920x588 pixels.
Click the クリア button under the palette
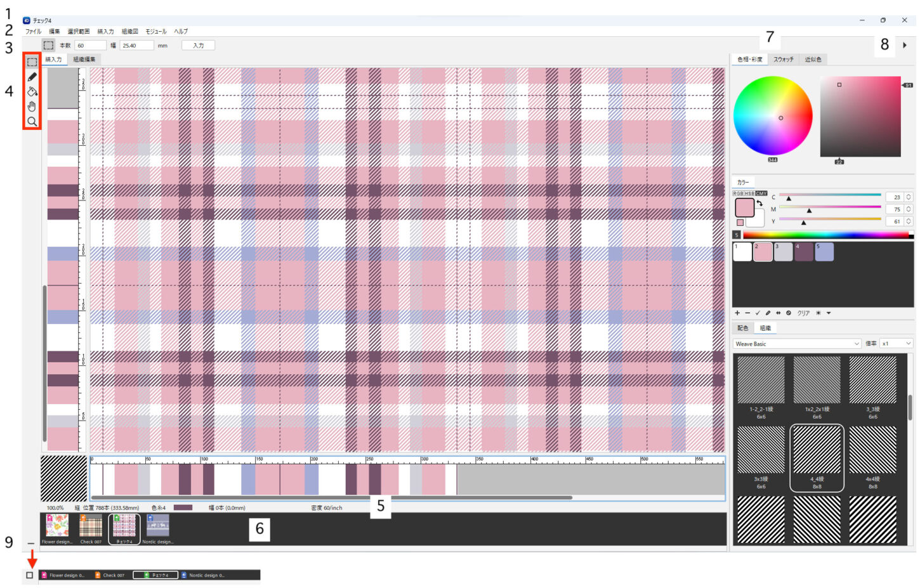[x=803, y=313]
